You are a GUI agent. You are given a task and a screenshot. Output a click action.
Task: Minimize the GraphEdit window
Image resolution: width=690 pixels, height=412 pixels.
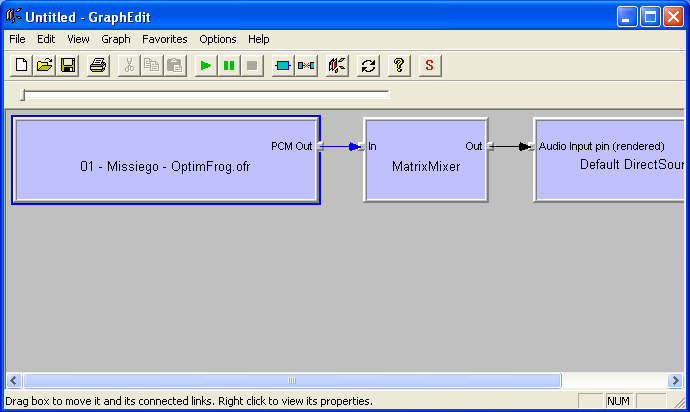(627, 17)
